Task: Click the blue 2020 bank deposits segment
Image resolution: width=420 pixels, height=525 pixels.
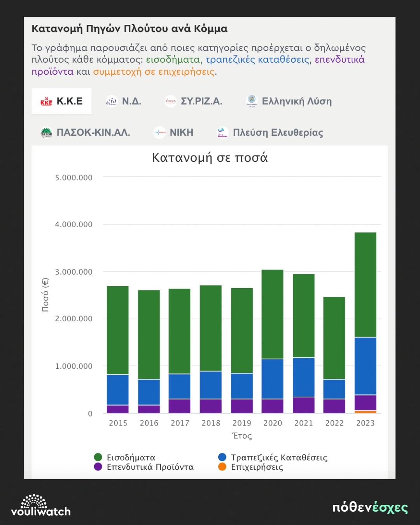Action: pyautogui.click(x=272, y=379)
